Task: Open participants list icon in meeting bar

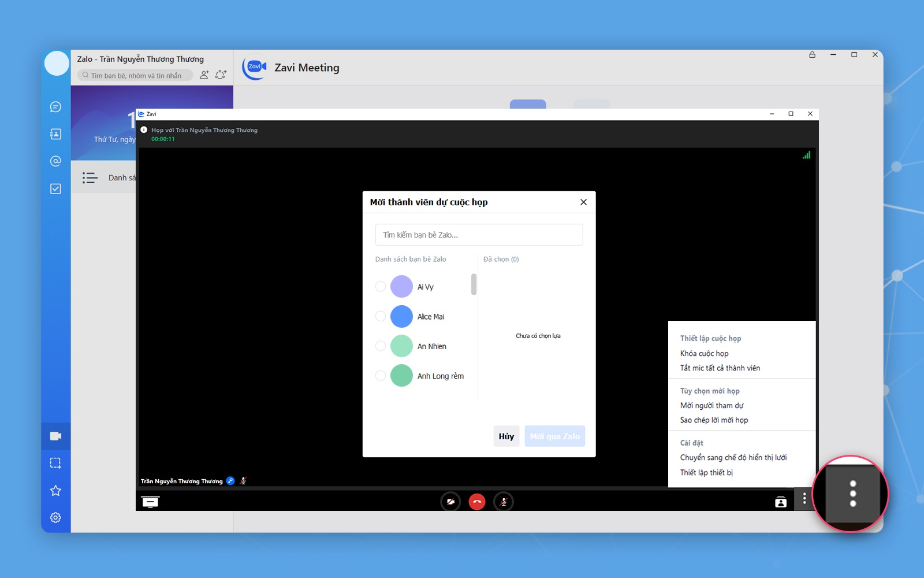Action: 781,502
